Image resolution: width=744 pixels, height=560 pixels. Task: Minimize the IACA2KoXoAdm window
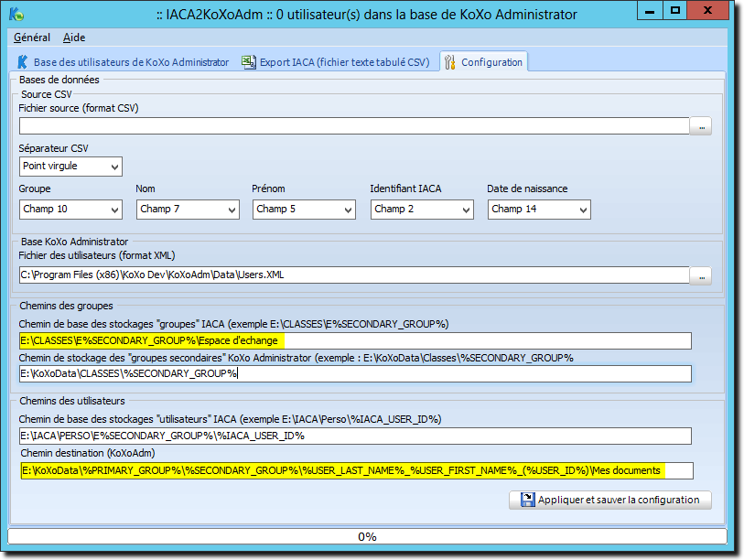(x=650, y=10)
